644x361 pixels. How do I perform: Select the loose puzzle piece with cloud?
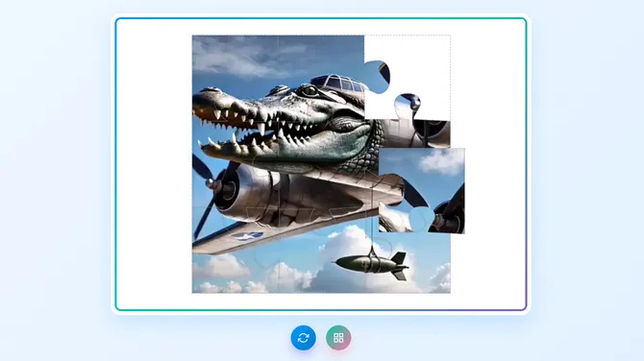pyautogui.click(x=422, y=191)
